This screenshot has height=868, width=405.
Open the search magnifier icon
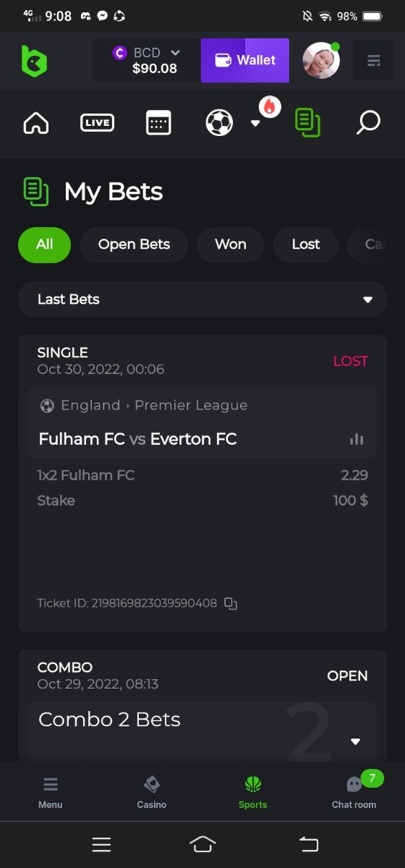click(x=368, y=123)
